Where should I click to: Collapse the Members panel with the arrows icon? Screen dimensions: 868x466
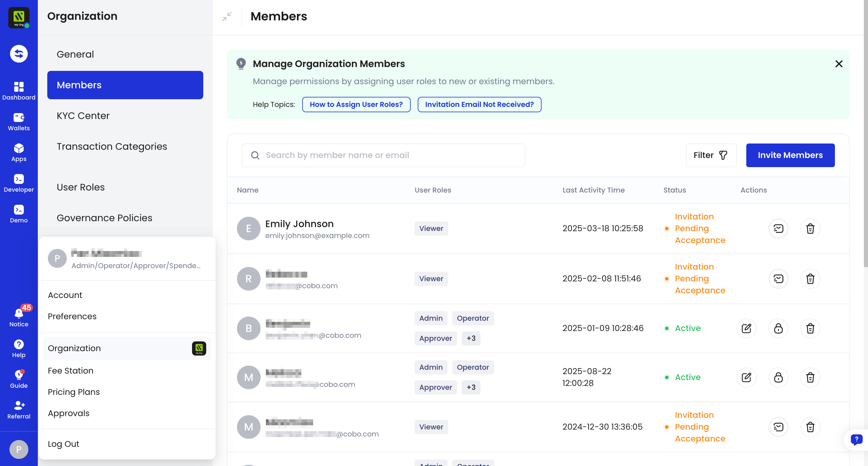tap(227, 16)
